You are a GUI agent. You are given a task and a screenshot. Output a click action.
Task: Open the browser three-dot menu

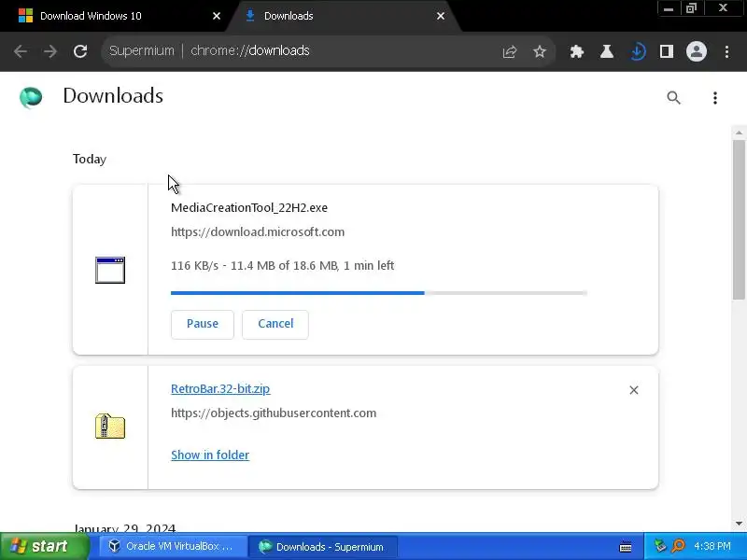coord(726,51)
